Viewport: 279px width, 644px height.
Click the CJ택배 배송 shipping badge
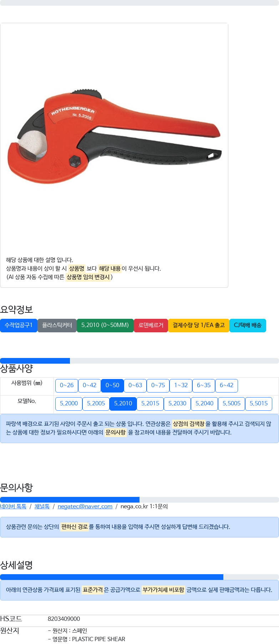248,326
